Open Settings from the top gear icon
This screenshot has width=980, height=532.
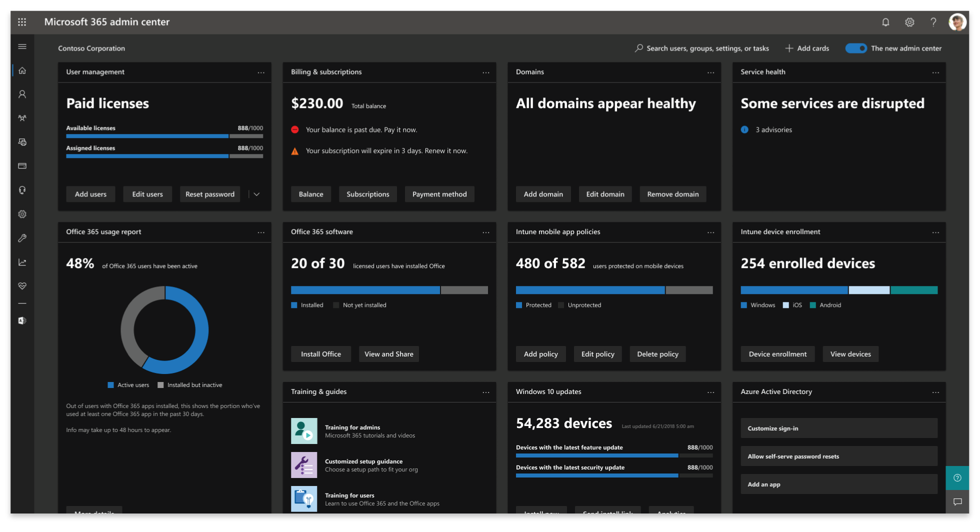tap(909, 22)
